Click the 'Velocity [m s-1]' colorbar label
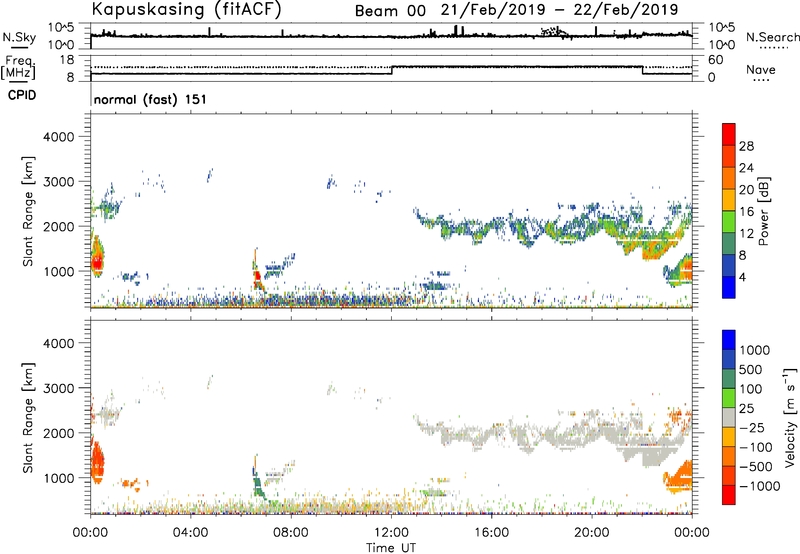 [x=790, y=417]
